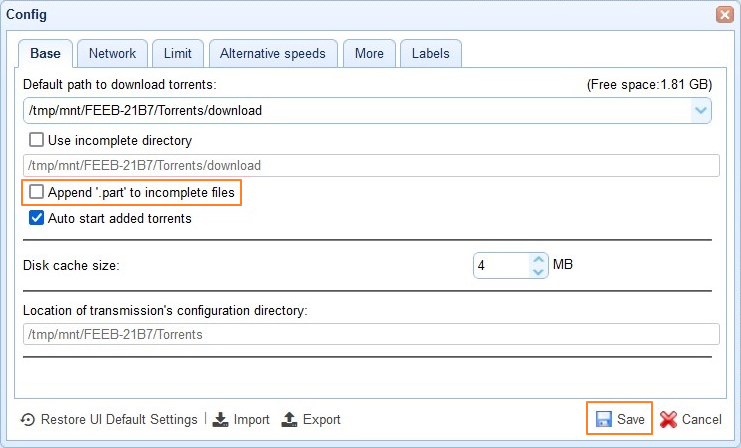
Task: Decrease disk cache size with down arrow
Action: [538, 272]
